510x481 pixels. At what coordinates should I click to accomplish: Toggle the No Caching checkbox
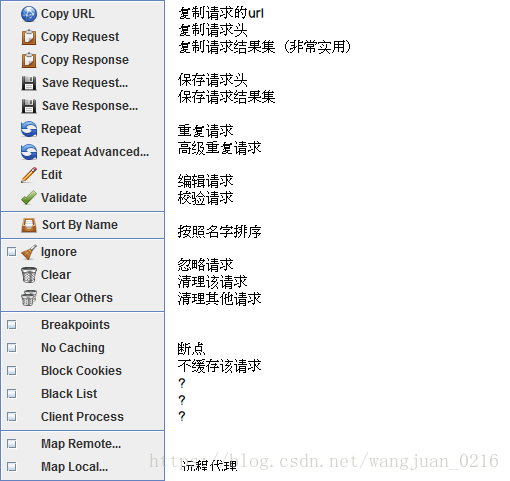[x=12, y=348]
